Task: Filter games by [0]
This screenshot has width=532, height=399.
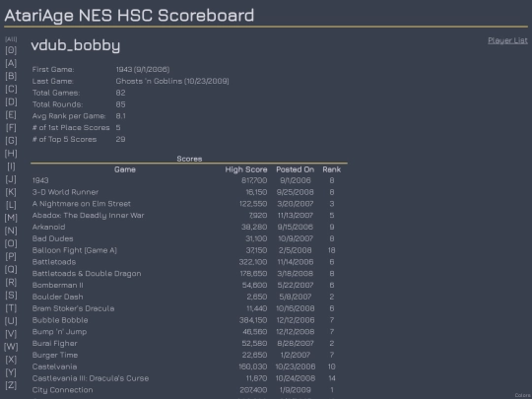Action: point(11,50)
